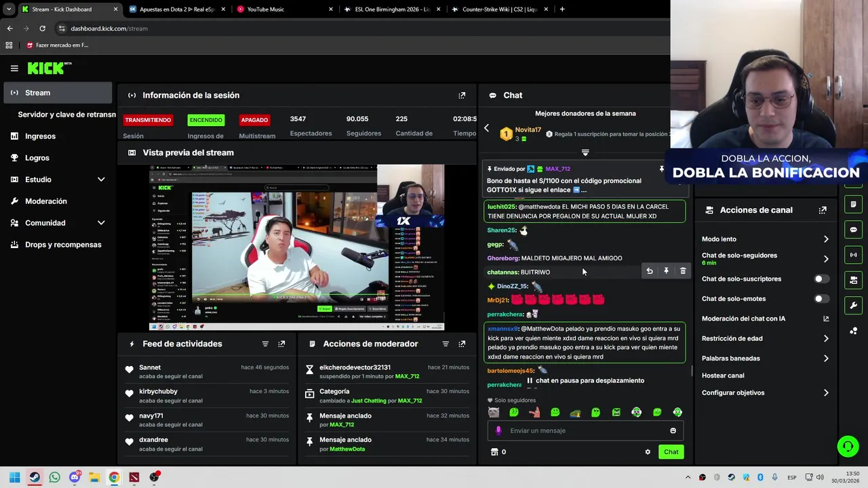Open Ingresos in the sidebar

pos(58,136)
